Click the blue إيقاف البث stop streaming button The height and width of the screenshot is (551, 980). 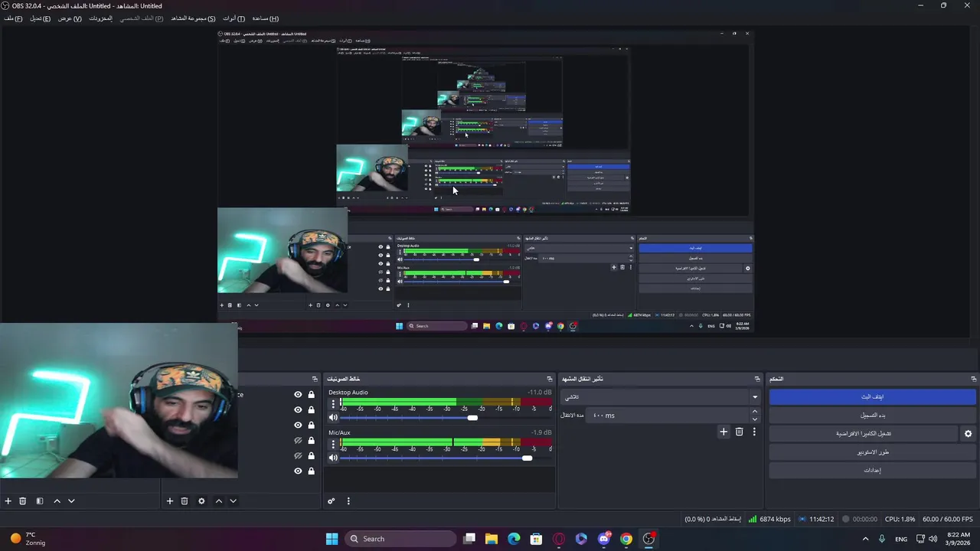(872, 397)
